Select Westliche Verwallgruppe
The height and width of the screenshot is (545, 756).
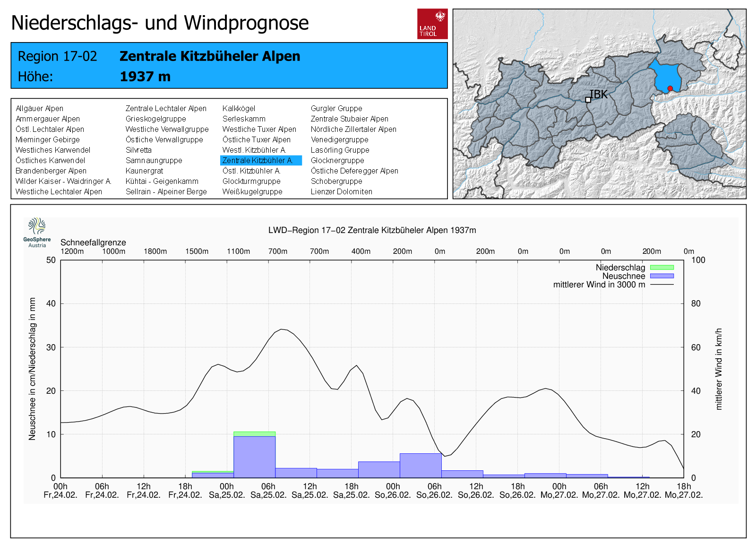pyautogui.click(x=167, y=130)
